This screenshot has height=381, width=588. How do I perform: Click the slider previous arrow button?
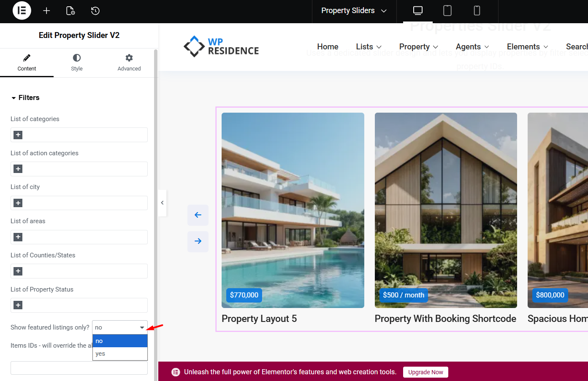click(198, 215)
